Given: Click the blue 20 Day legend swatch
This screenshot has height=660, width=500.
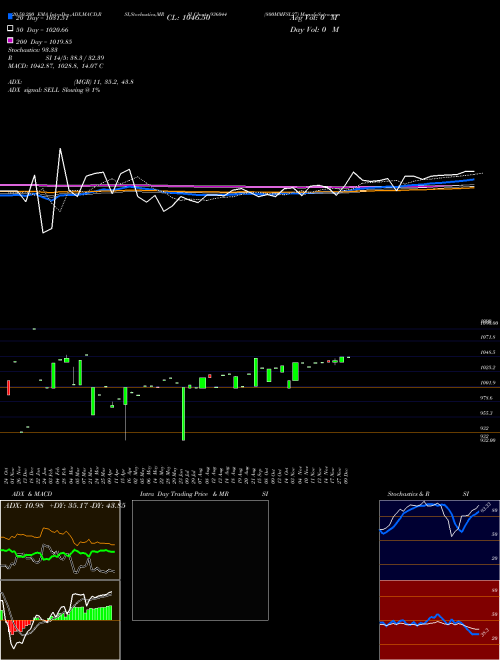Looking at the screenshot, I should point(10,17).
